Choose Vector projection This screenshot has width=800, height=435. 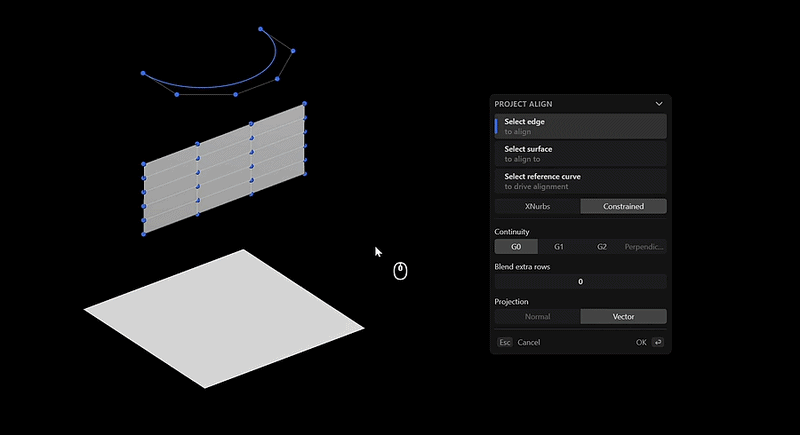[x=623, y=317]
